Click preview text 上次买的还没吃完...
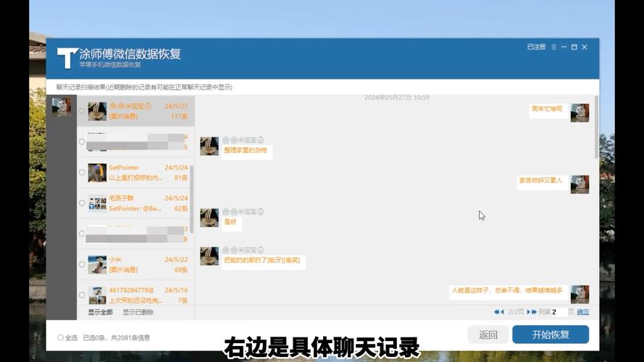This screenshot has width=644, height=362. click(136, 300)
